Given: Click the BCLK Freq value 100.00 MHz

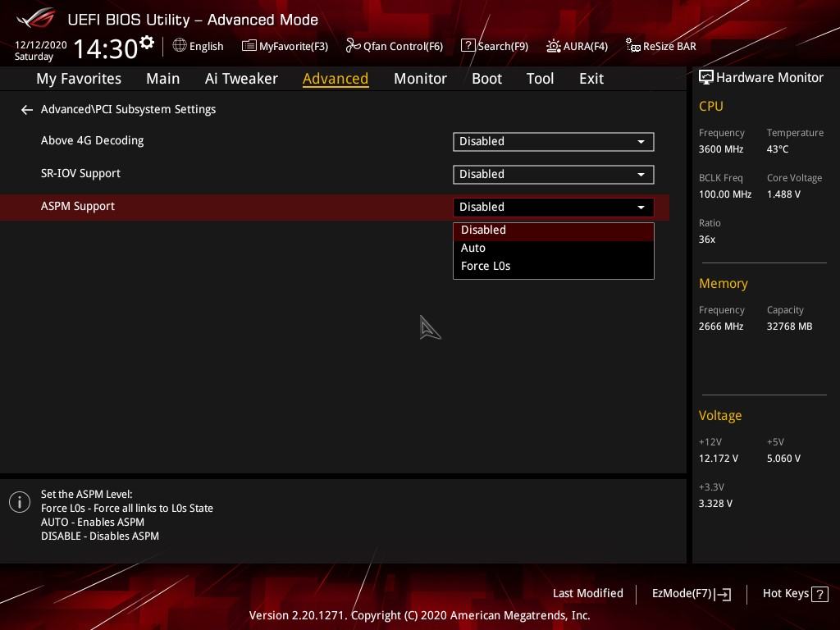Looking at the screenshot, I should coord(725,194).
